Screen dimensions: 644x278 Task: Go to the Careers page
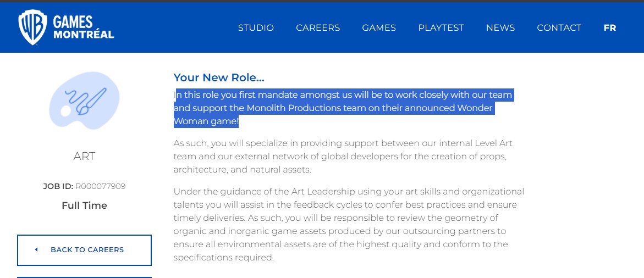click(318, 27)
